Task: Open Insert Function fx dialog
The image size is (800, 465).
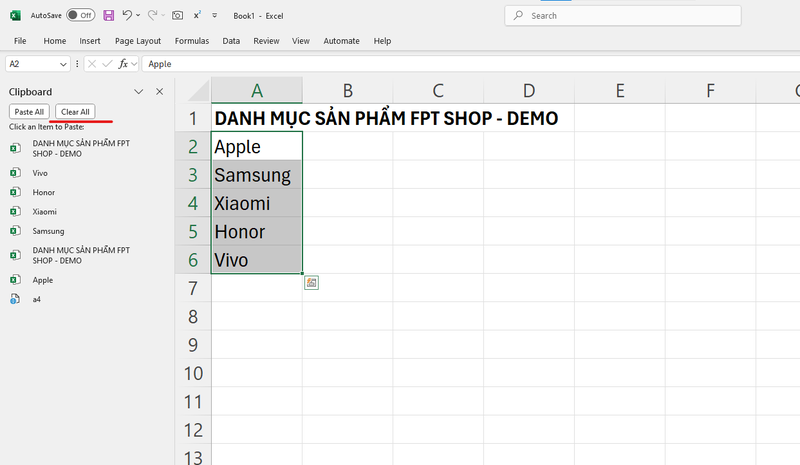Action: (x=123, y=64)
